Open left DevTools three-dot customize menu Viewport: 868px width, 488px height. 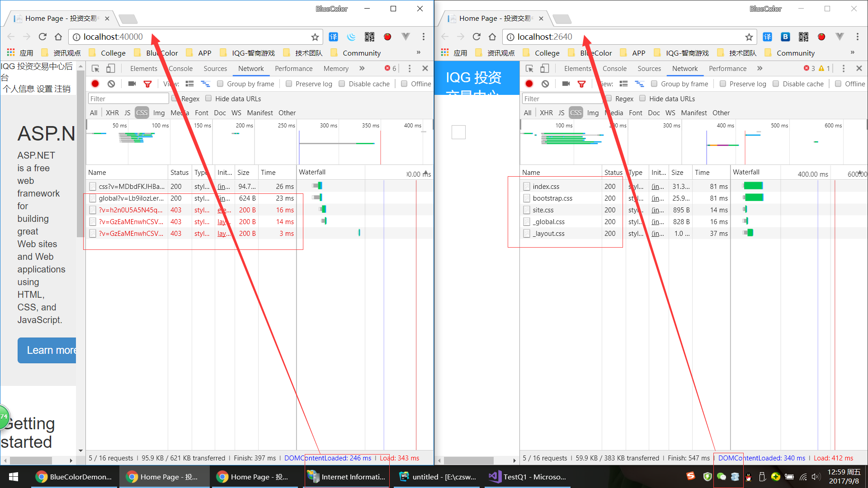410,68
